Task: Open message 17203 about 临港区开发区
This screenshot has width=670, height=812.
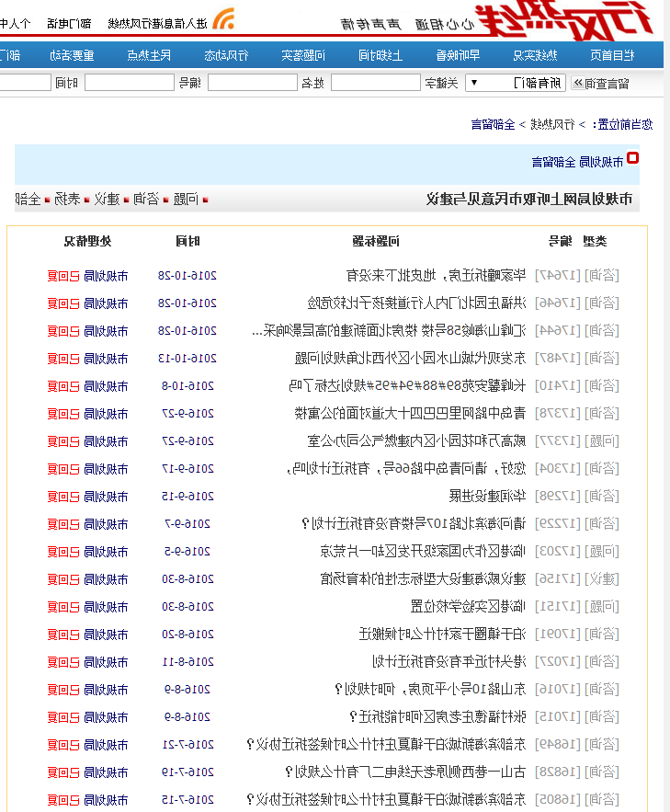Action: (423, 552)
